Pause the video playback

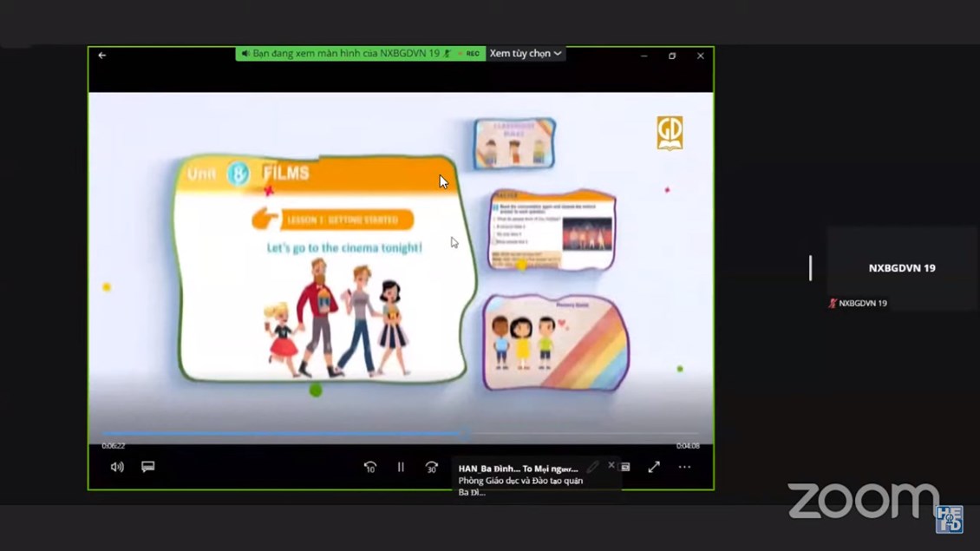[x=401, y=467]
